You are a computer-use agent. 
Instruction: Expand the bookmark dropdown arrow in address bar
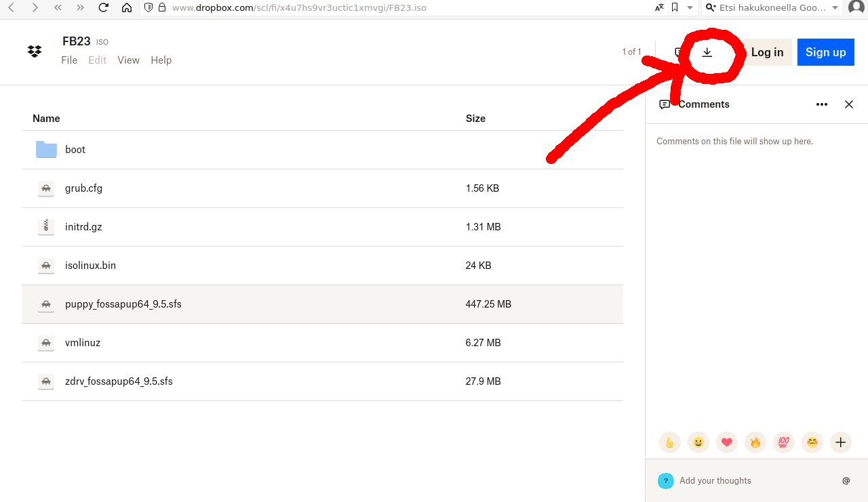pyautogui.click(x=690, y=8)
